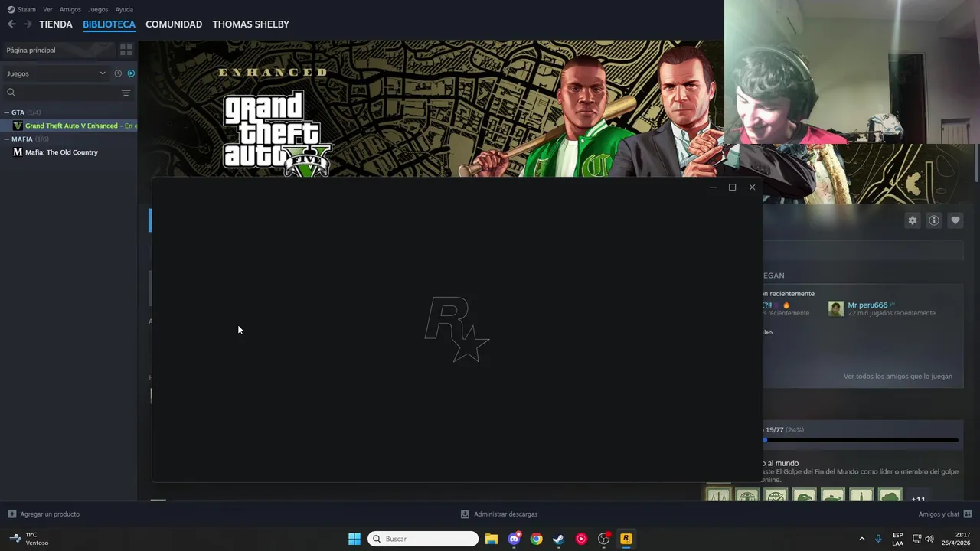Open the Amigos y chat icon
The height and width of the screenshot is (551, 980).
click(968, 514)
